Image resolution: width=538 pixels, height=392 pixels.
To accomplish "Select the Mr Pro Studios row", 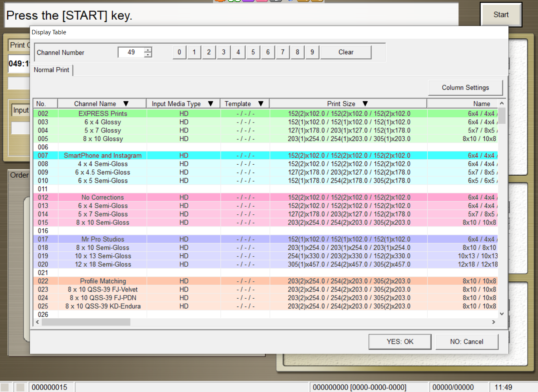I will [266, 239].
